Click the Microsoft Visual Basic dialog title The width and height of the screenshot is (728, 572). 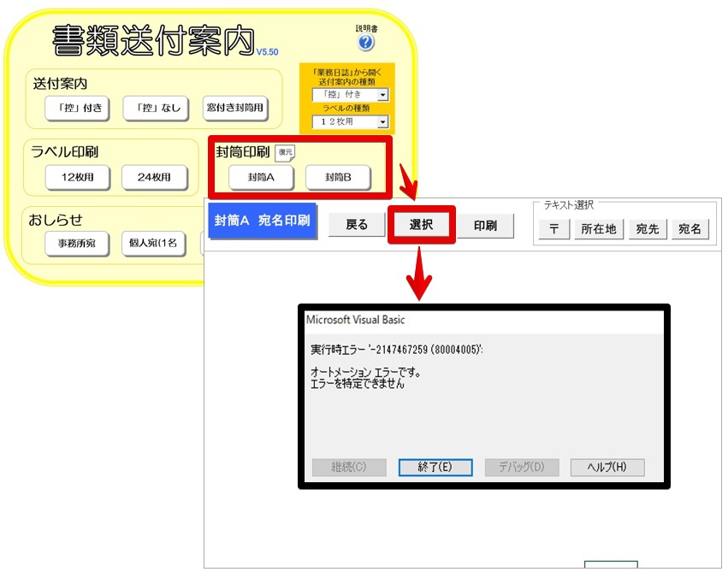point(355,320)
